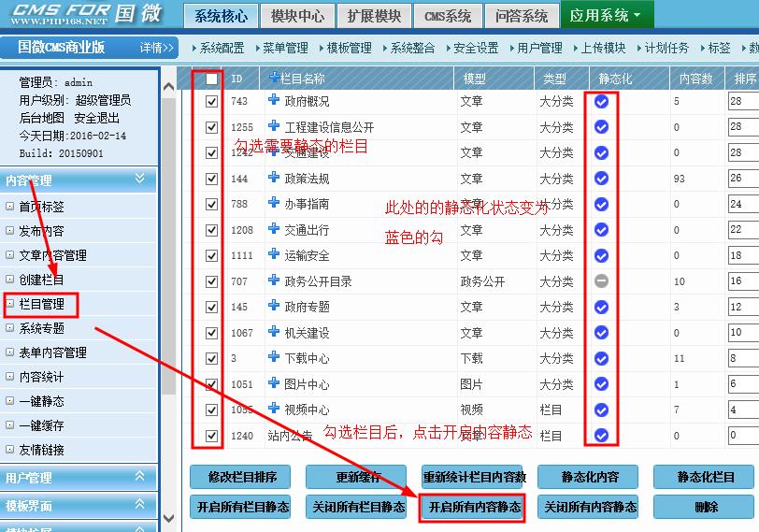
Task: Toggle the select-all checkbox in table header
Action: (212, 79)
